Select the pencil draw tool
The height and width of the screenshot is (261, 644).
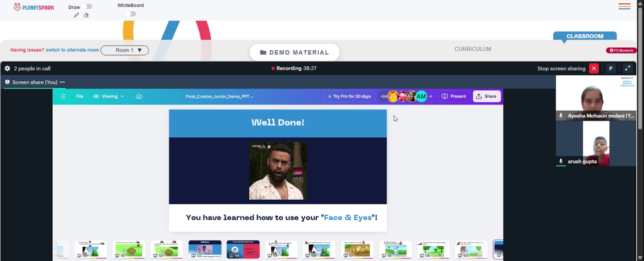(x=76, y=15)
